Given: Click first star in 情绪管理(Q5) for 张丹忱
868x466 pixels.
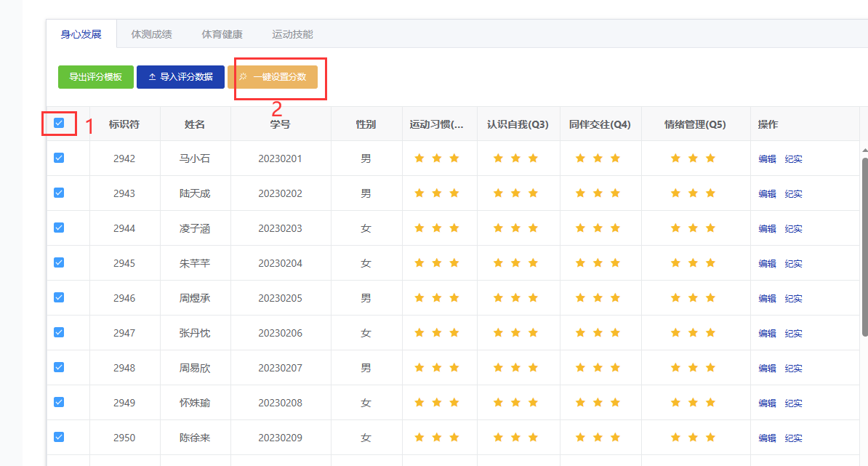Looking at the screenshot, I should (675, 333).
